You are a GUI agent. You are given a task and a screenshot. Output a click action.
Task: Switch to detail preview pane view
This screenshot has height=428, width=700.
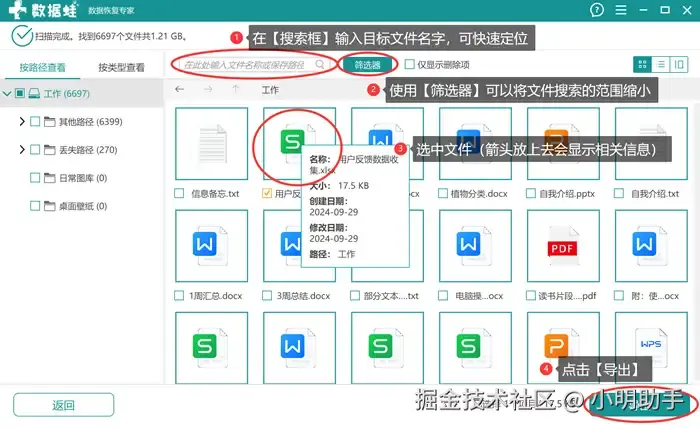coord(679,65)
